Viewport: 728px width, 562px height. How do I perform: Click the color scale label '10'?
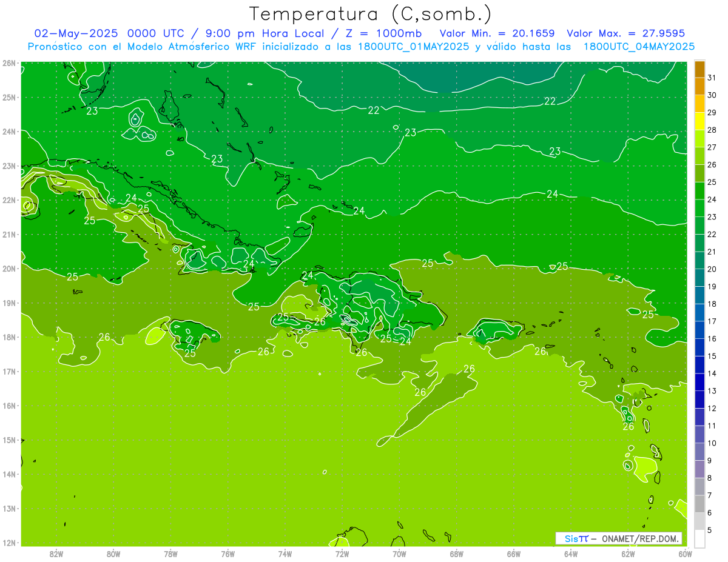pos(712,443)
